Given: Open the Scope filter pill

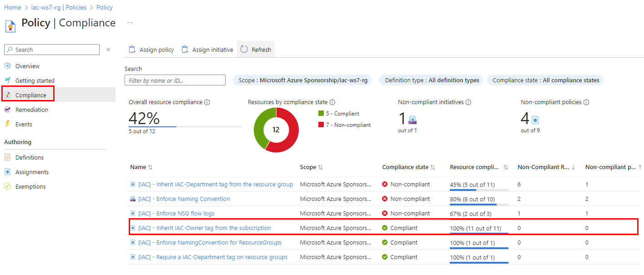Looking at the screenshot, I should click(x=302, y=80).
